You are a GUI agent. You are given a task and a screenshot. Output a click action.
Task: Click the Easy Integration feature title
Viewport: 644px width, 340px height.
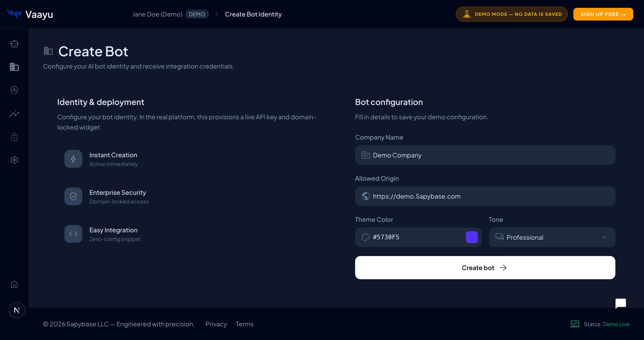pos(114,230)
